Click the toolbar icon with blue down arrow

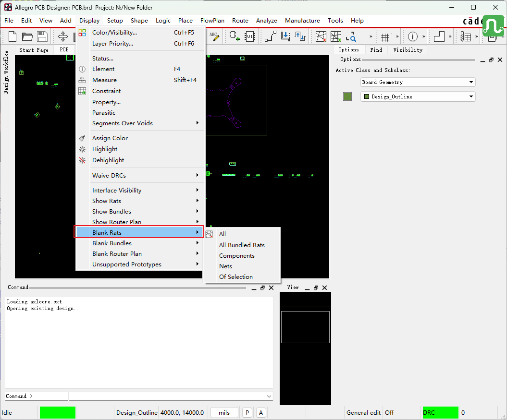(285, 36)
